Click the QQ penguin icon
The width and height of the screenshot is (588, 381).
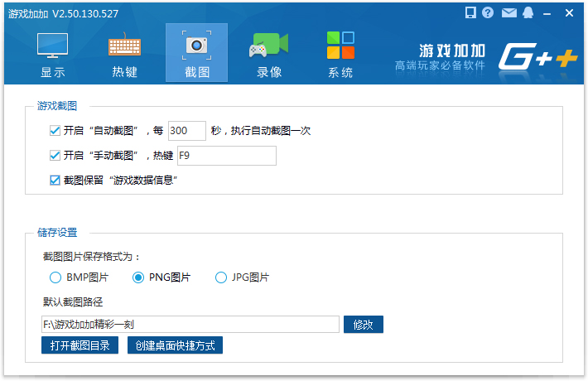(528, 12)
